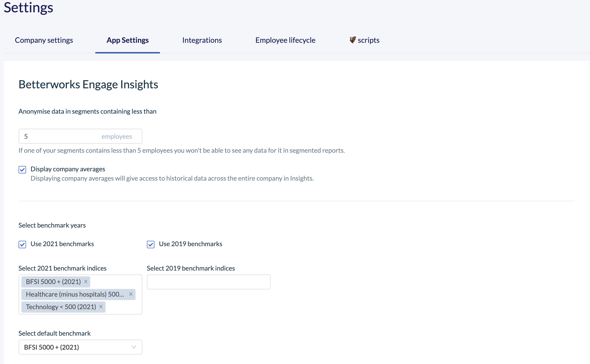
Task: Click the Anonymise data in segments label
Action: click(87, 112)
